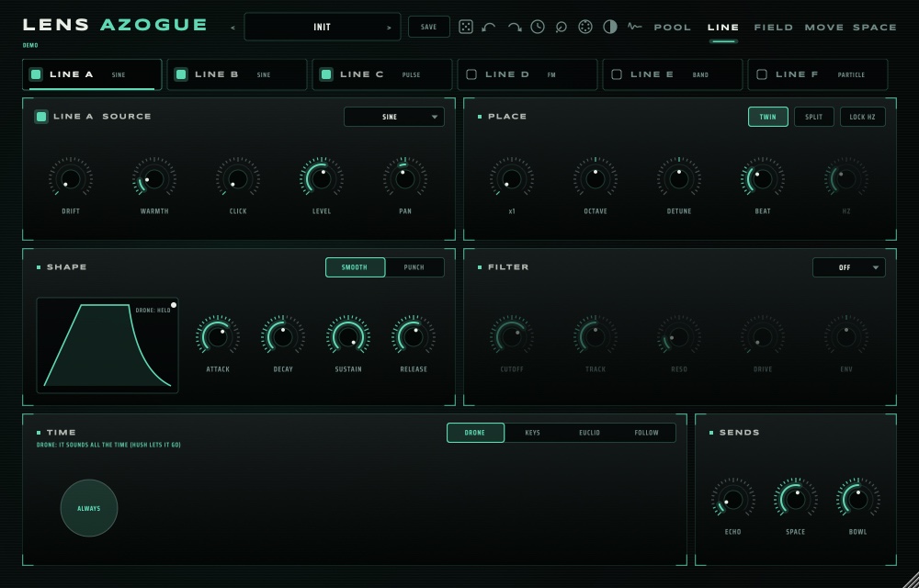
Task: Undo the last change
Action: [489, 27]
